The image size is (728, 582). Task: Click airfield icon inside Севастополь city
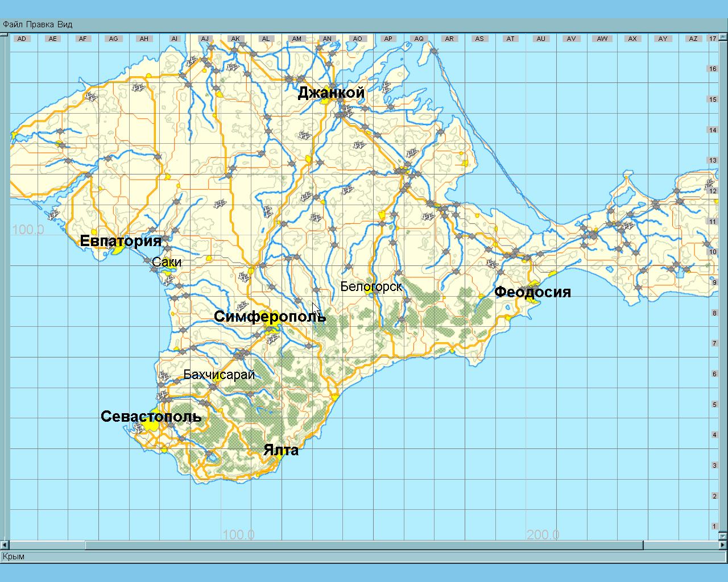138,427
